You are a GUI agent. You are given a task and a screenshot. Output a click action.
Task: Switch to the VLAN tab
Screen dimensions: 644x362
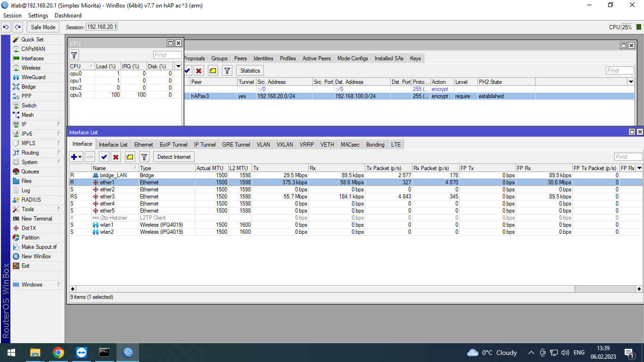263,145
